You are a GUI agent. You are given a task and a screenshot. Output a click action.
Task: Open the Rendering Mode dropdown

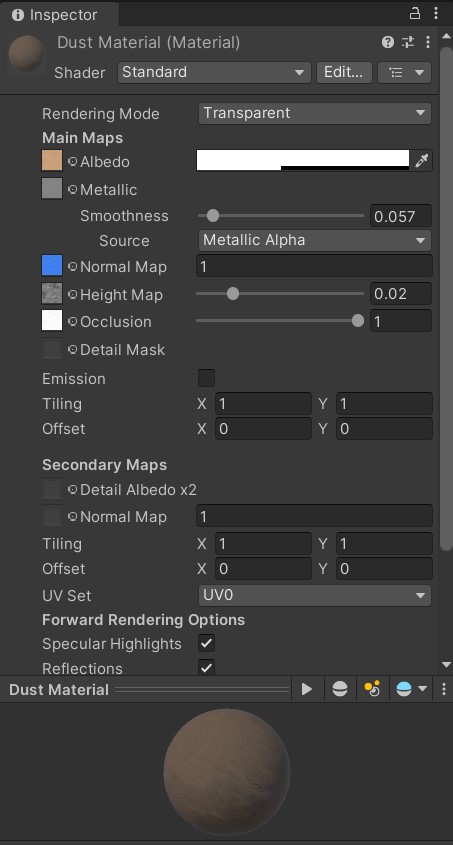(315, 113)
